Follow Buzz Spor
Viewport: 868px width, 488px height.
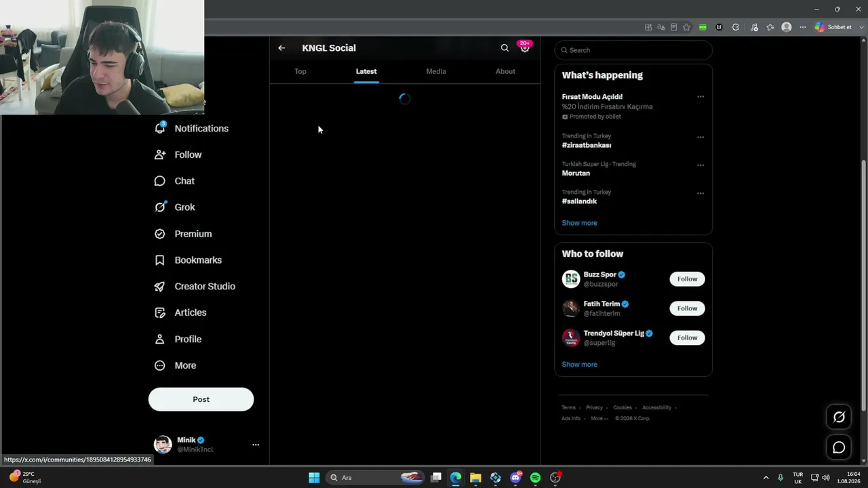pyautogui.click(x=687, y=279)
